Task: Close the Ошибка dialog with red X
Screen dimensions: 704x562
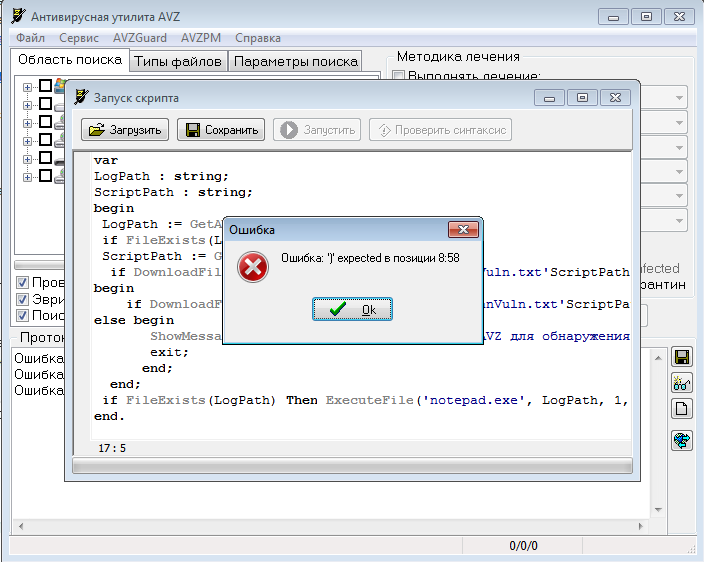Action: click(462, 230)
